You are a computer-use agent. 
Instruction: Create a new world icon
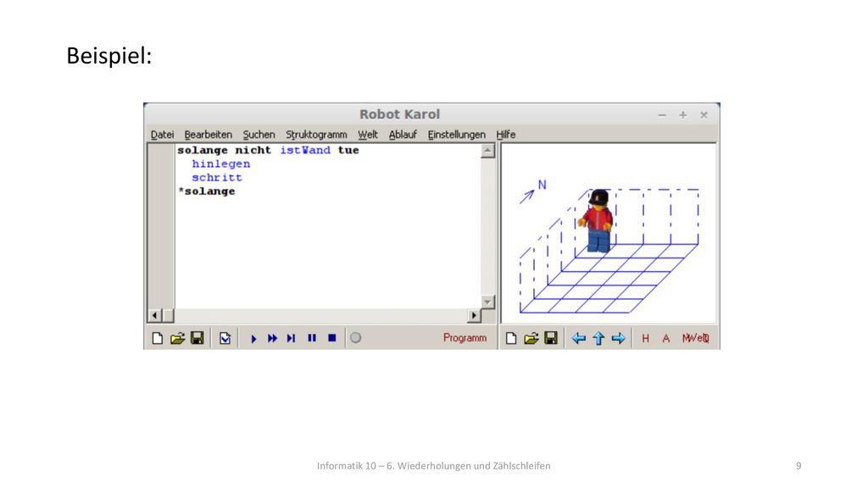(x=511, y=338)
